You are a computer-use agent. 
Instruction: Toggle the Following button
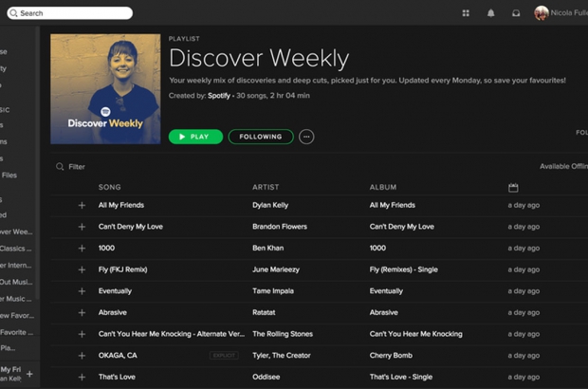point(261,137)
